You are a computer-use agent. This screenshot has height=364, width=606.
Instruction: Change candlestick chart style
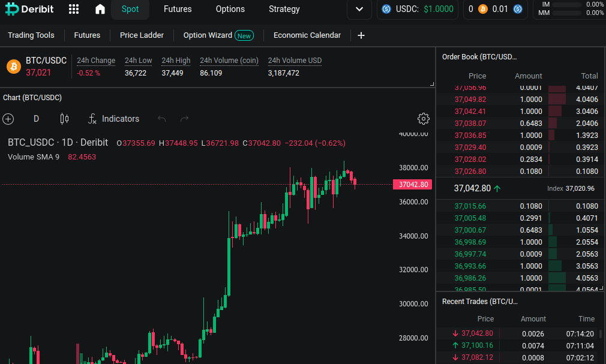[64, 119]
